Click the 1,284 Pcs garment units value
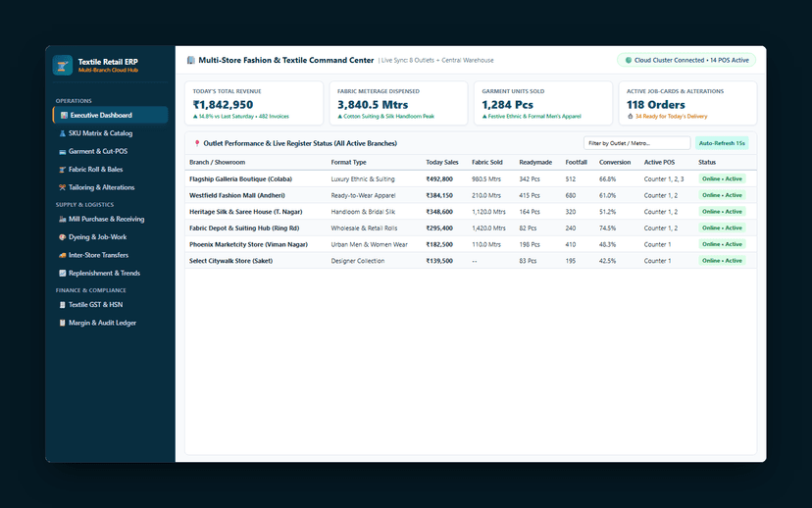The width and height of the screenshot is (812, 508). (x=508, y=105)
